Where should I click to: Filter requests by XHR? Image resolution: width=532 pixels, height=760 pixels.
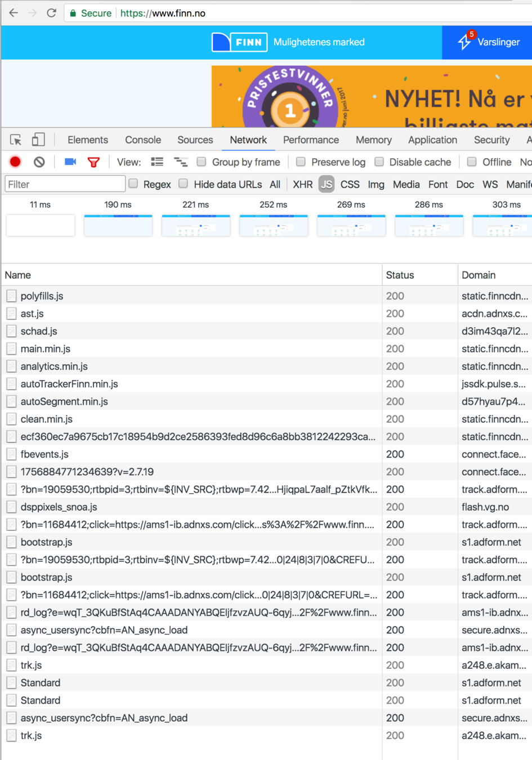coord(303,184)
